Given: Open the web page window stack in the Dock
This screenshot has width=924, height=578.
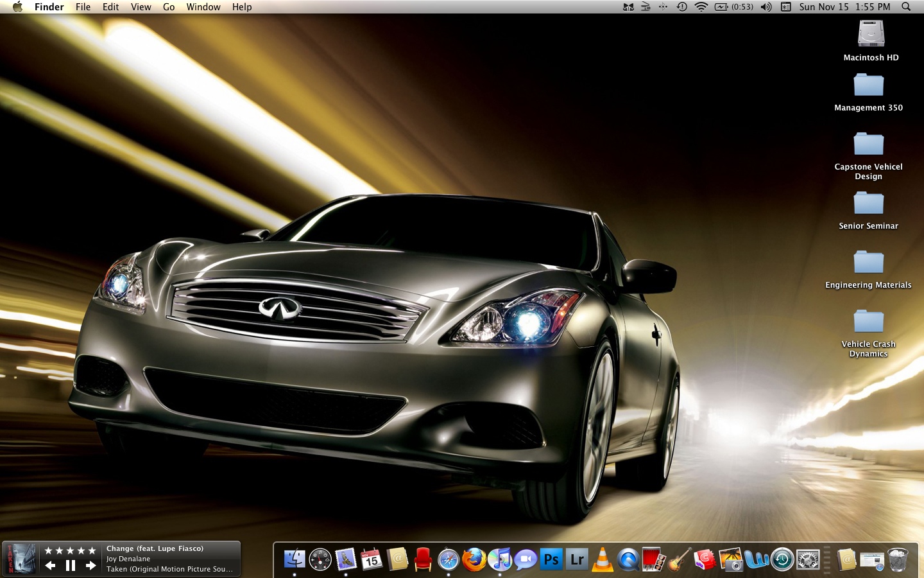Looking at the screenshot, I should click(872, 561).
